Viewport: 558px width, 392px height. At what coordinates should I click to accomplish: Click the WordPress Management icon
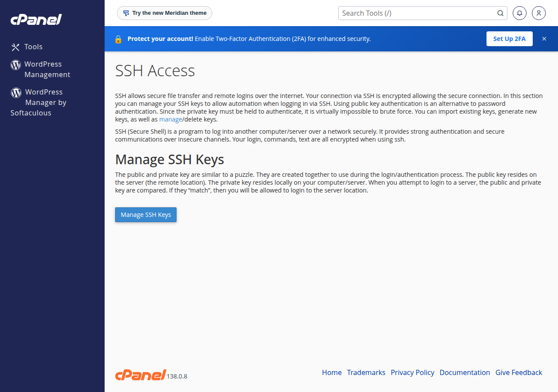pos(16,65)
